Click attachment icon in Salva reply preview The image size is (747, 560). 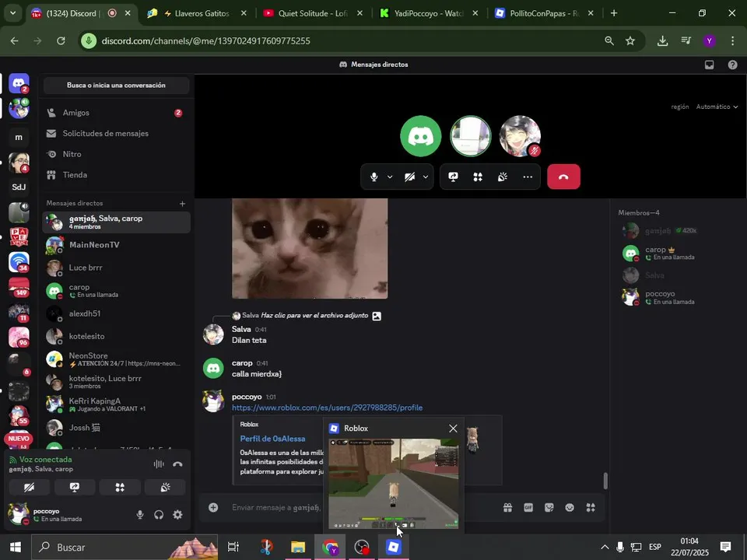(x=377, y=316)
